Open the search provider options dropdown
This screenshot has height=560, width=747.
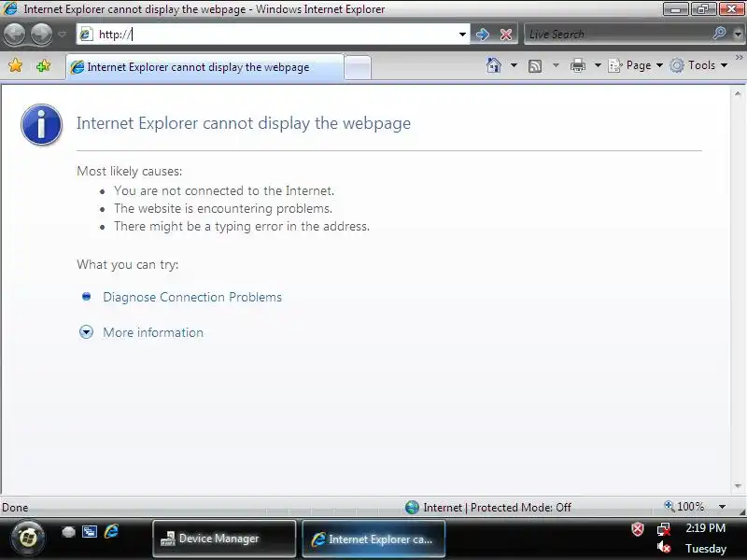[x=738, y=35]
